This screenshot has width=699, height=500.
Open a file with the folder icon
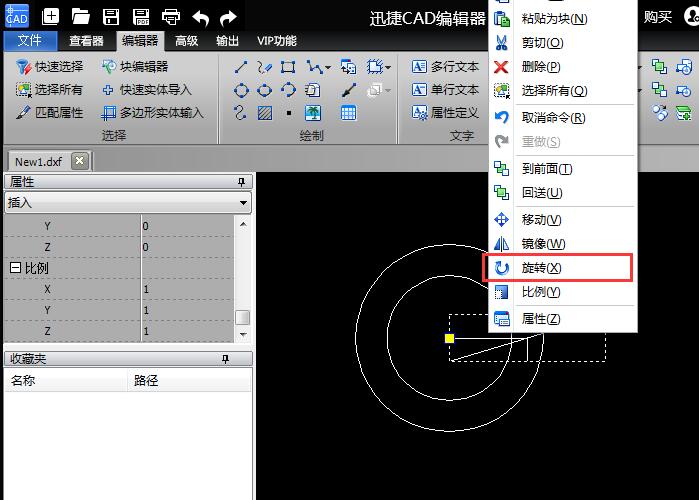(x=81, y=17)
